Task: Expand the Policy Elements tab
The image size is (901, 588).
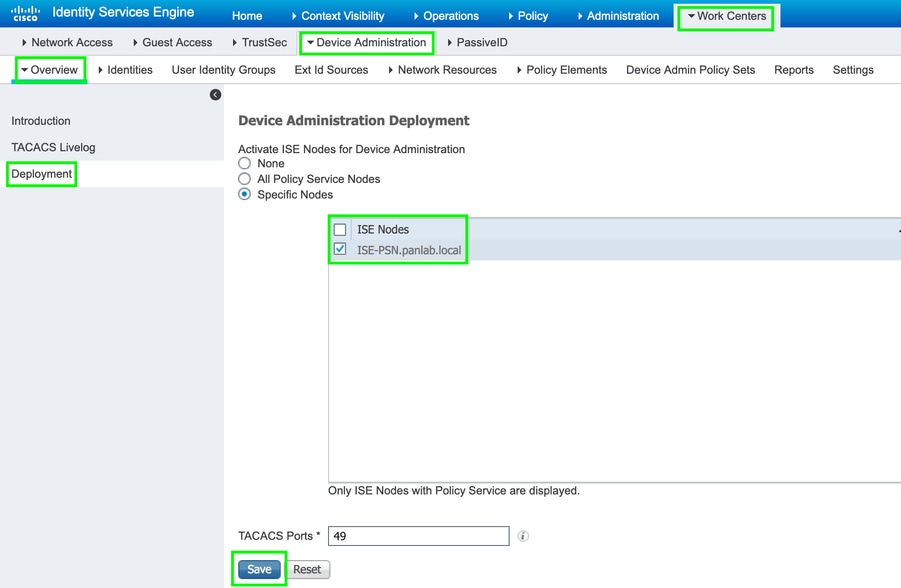Action: pyautogui.click(x=562, y=70)
